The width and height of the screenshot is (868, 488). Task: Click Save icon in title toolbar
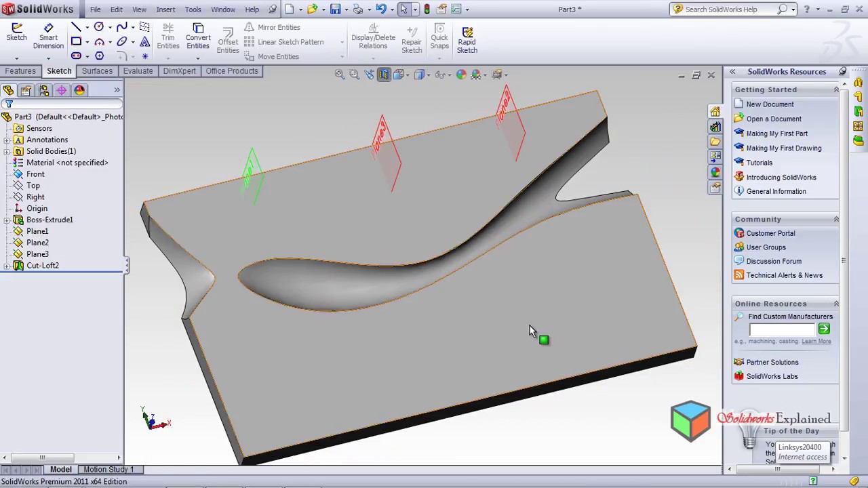[335, 9]
